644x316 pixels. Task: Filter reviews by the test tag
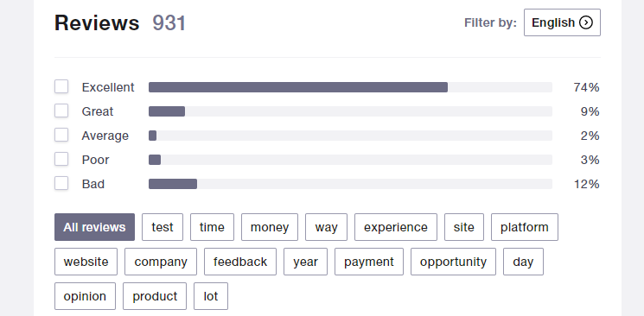(163, 227)
